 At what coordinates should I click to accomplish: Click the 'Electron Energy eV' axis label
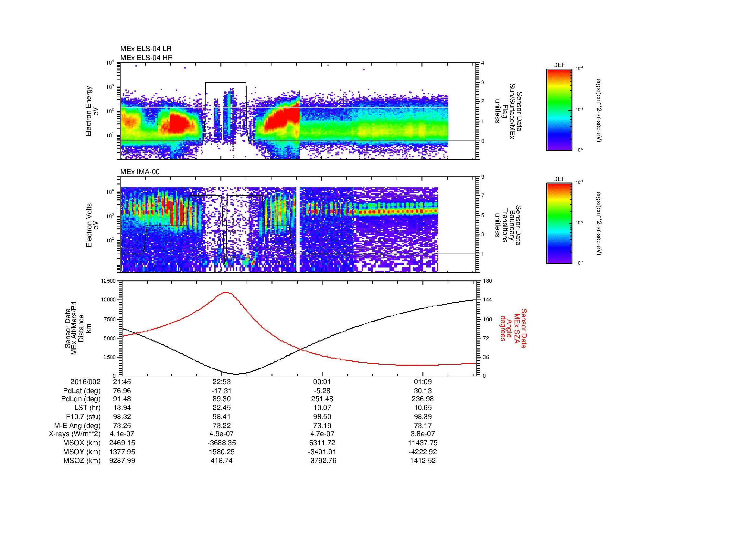pos(92,111)
